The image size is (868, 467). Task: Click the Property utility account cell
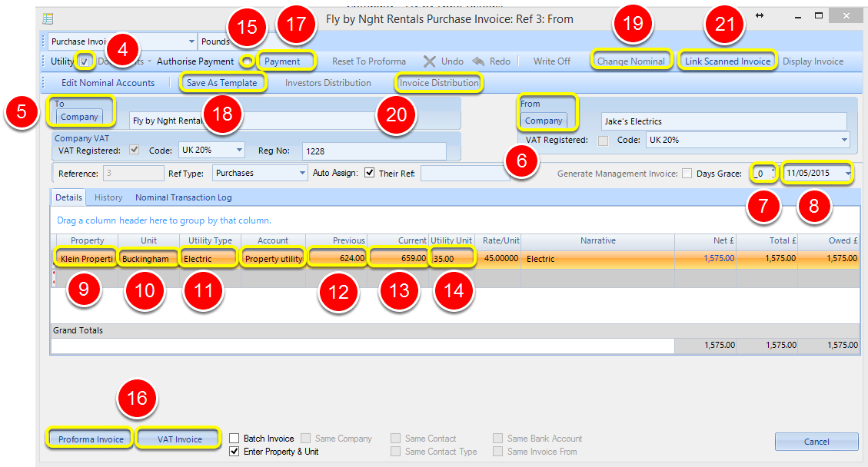tap(274, 258)
